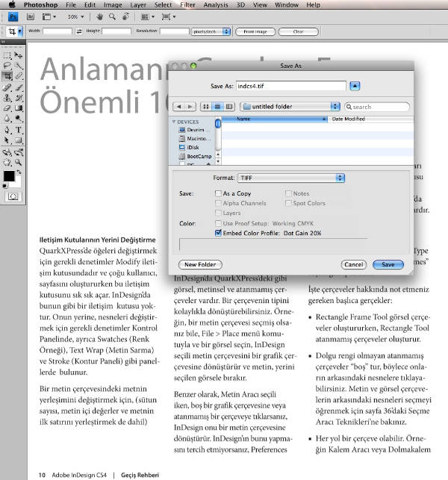The height and width of the screenshot is (480, 448).
Task: Open the Edit menu
Action: pos(90,5)
